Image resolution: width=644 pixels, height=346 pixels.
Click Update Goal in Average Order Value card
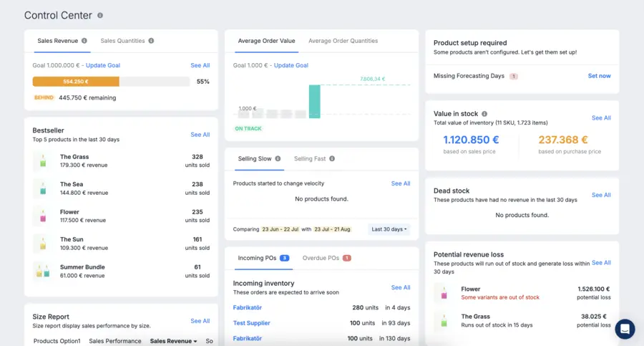point(291,65)
